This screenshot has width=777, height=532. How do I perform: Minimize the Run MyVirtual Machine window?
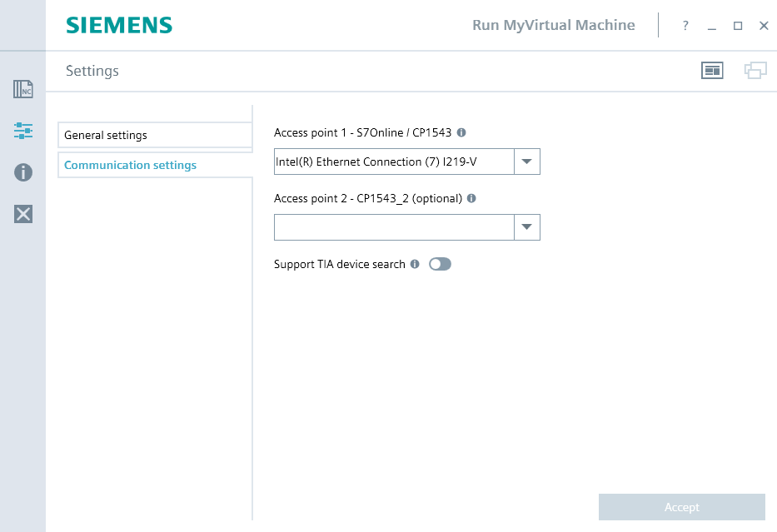pyautogui.click(x=712, y=26)
